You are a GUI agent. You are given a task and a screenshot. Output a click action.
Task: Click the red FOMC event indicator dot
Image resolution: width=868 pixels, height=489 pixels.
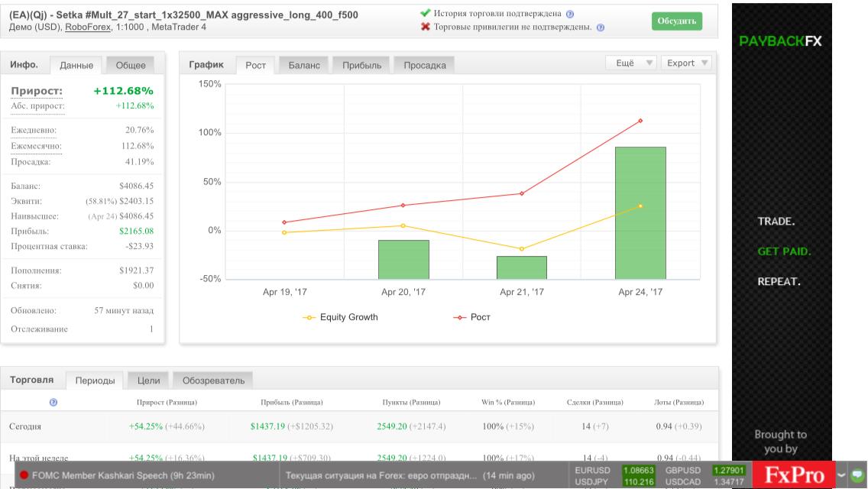(24, 475)
